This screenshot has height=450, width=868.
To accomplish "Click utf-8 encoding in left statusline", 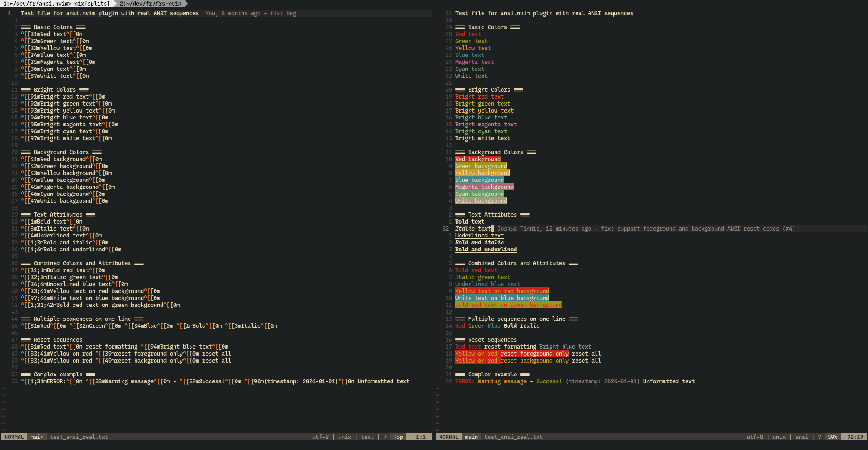I will click(320, 437).
